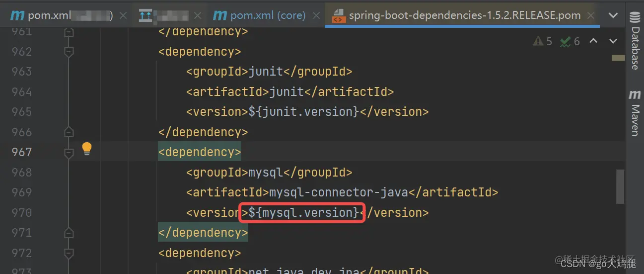Click line number 970 in the gutter
Image resolution: width=644 pixels, height=274 pixels.
pyautogui.click(x=21, y=213)
